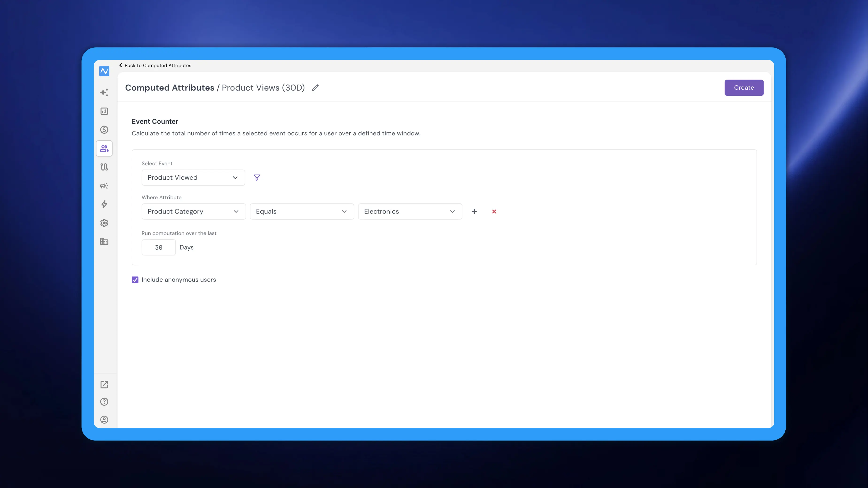
Task: Open the building organization sidebar icon
Action: tap(104, 241)
